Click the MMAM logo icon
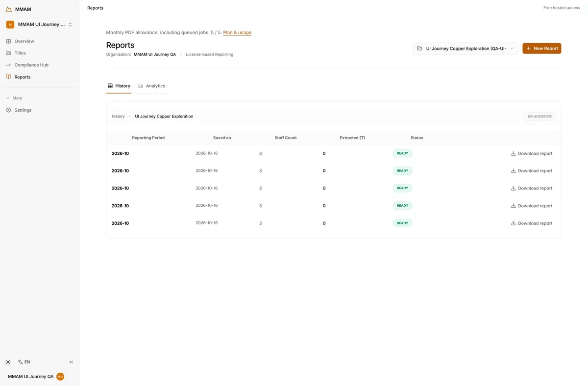This screenshot has height=386, width=588. pyautogui.click(x=9, y=9)
